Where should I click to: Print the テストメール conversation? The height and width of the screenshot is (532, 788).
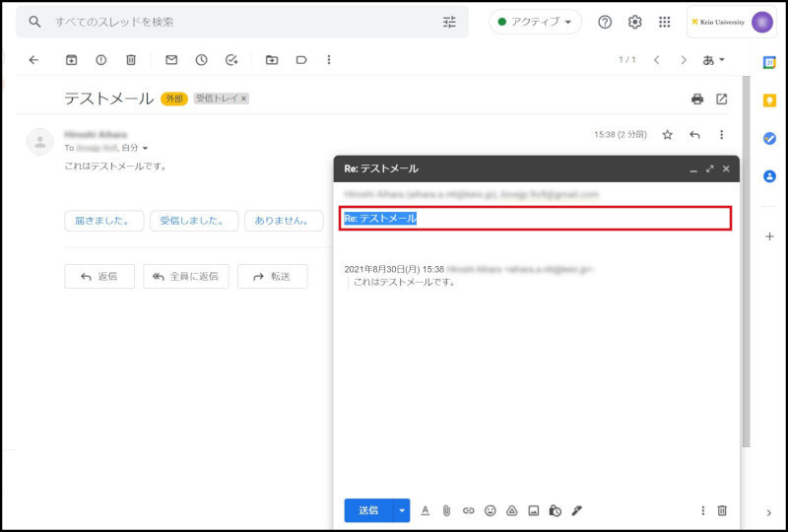coord(697,100)
